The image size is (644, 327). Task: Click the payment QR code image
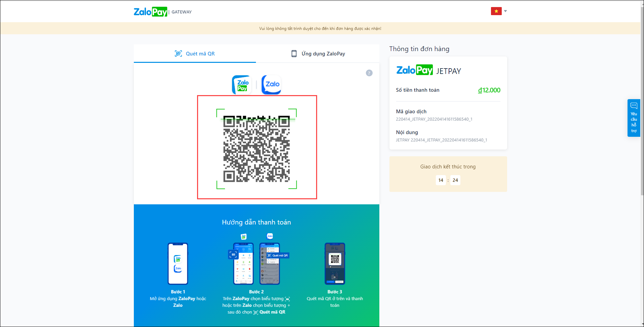click(257, 149)
